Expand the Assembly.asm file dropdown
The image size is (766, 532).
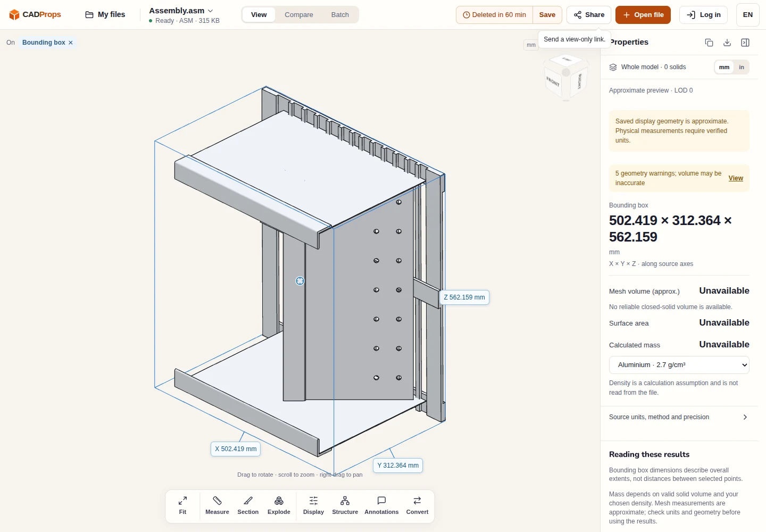[181, 11]
